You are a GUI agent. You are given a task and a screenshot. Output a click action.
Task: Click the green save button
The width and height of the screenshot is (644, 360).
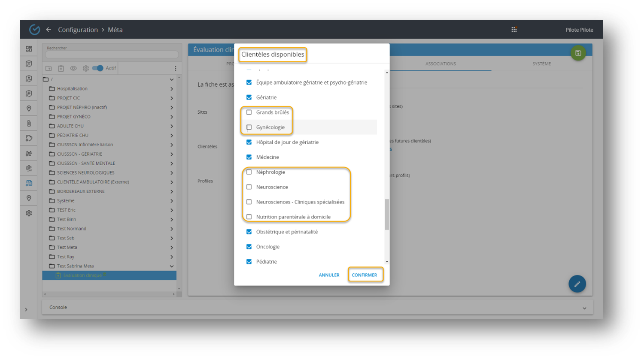coord(578,53)
